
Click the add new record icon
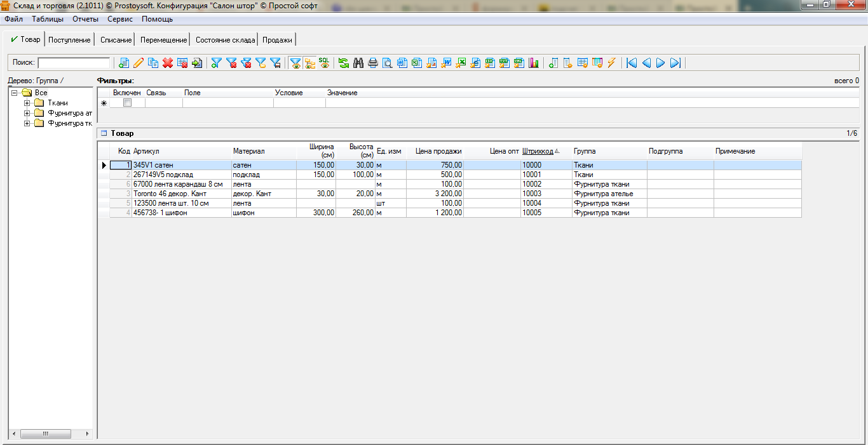tap(124, 63)
